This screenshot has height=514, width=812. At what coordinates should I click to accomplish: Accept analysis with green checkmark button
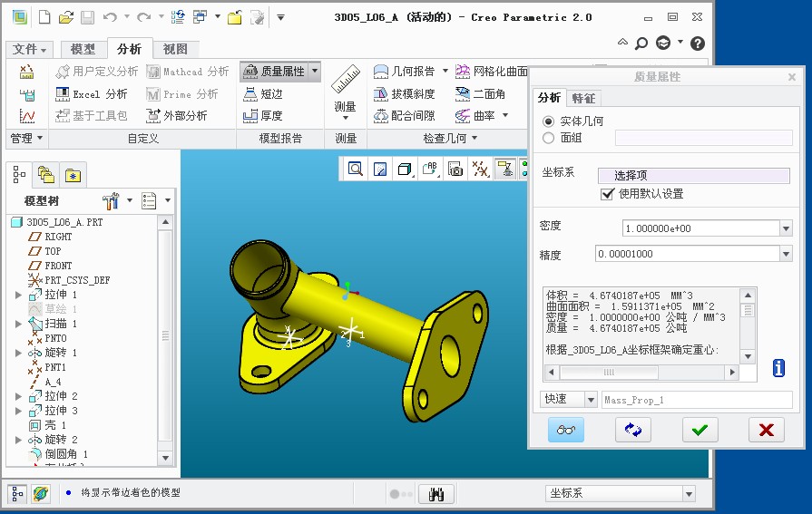tap(699, 430)
